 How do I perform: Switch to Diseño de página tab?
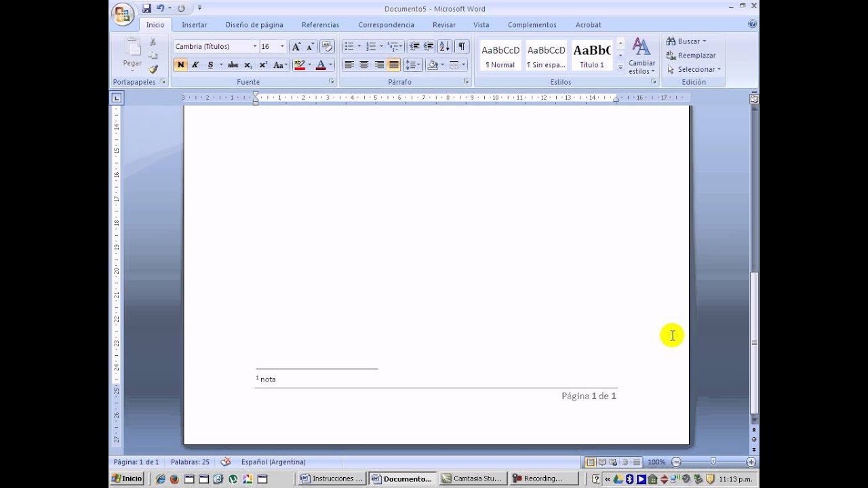(x=254, y=25)
